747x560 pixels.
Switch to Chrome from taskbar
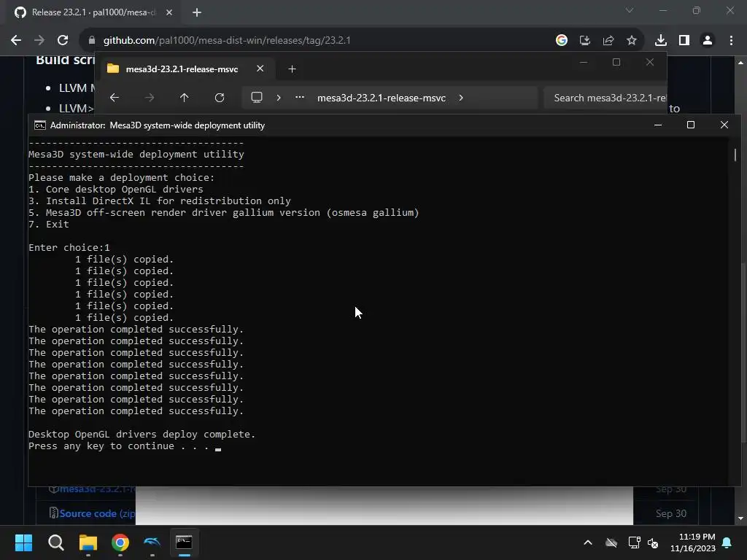[120, 542]
